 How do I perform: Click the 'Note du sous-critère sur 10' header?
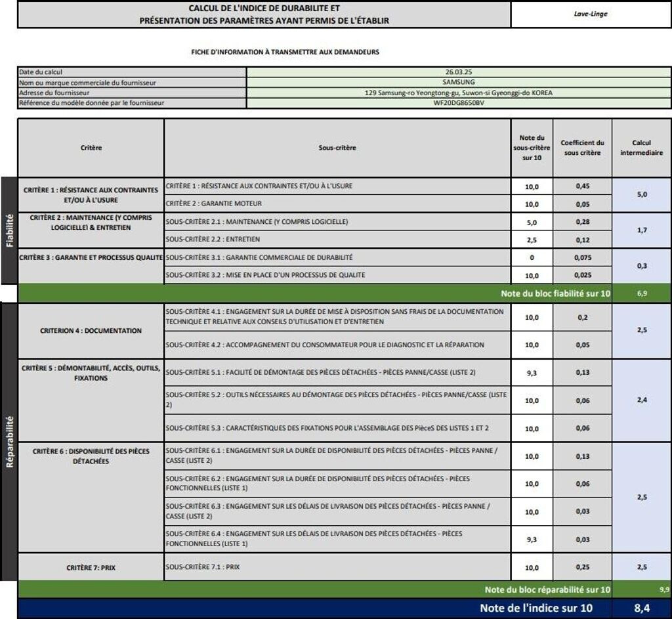[x=532, y=148]
